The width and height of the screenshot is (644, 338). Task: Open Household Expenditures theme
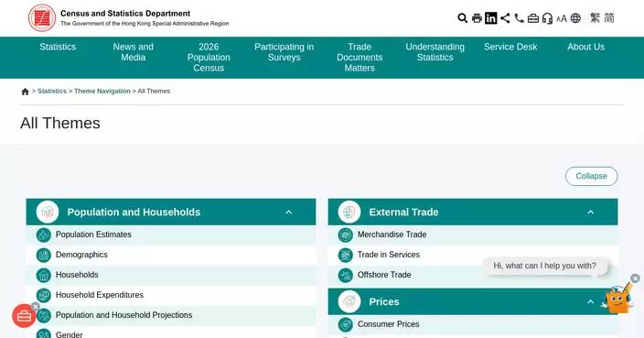coord(100,295)
